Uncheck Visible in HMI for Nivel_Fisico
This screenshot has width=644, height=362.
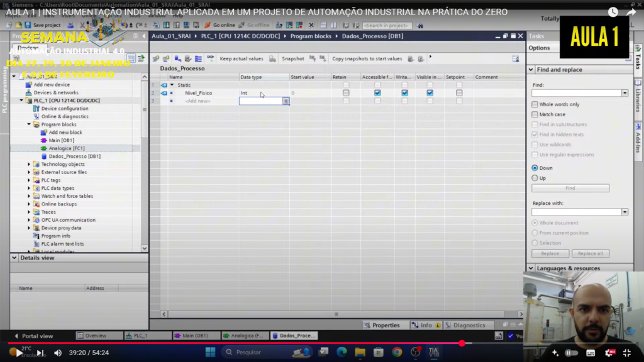[x=430, y=93]
